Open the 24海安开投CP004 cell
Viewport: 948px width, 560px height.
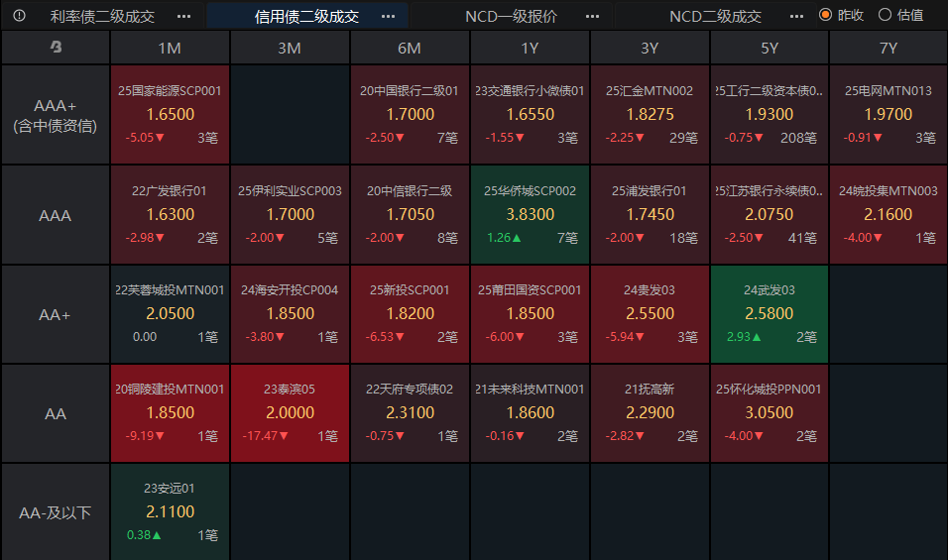(x=290, y=314)
